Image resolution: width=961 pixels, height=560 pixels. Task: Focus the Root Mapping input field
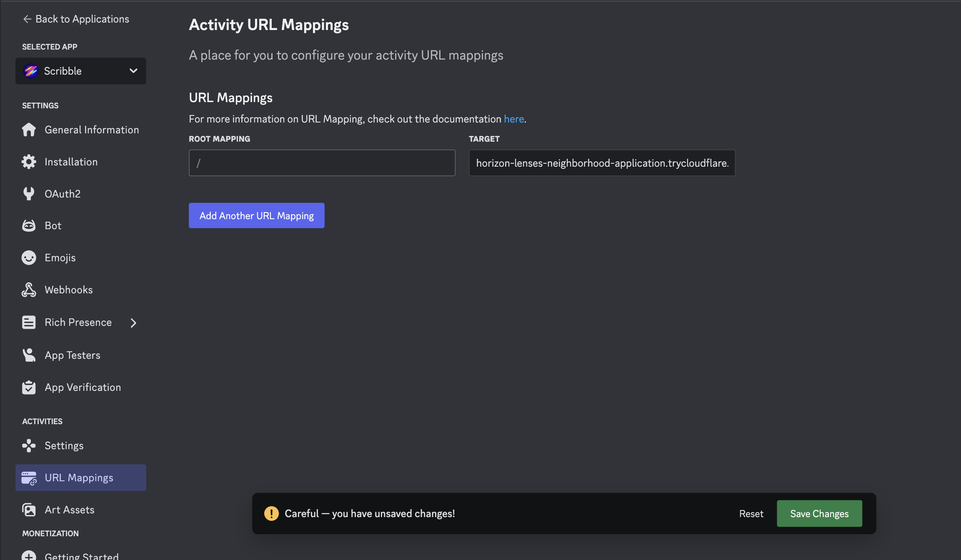(322, 163)
